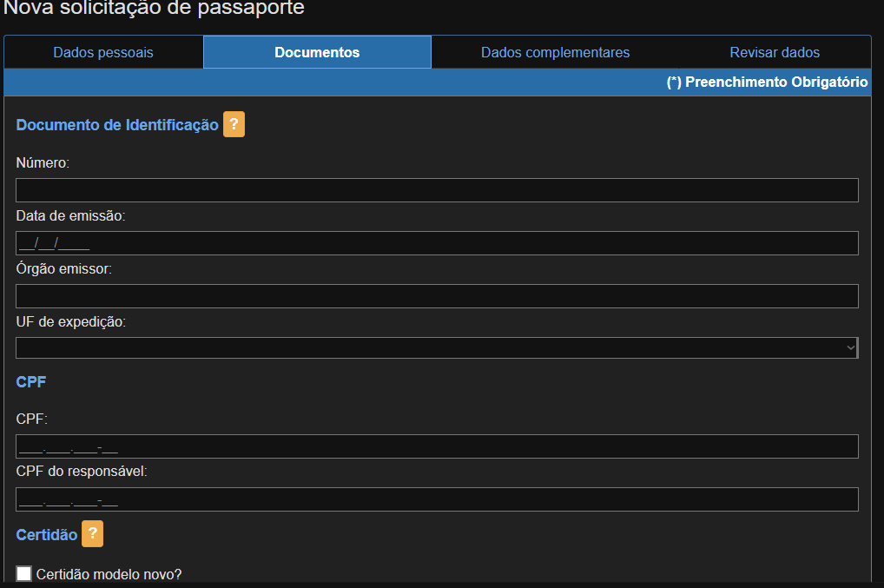Click the CPF do responsável field

[437, 499]
